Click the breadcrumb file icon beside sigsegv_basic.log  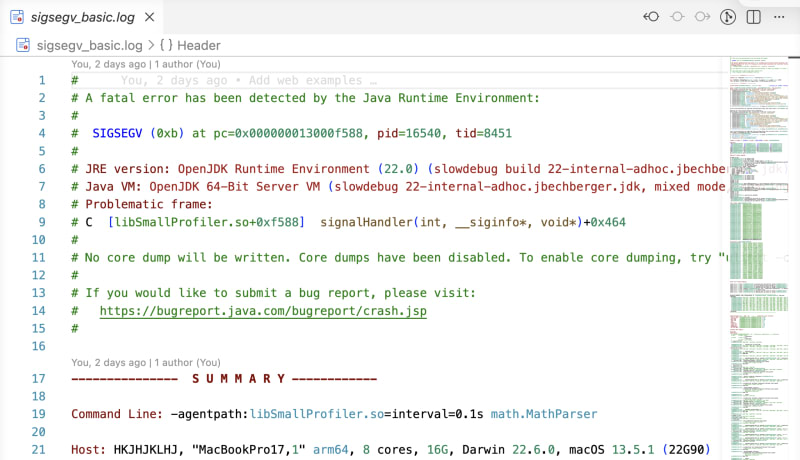point(22,45)
